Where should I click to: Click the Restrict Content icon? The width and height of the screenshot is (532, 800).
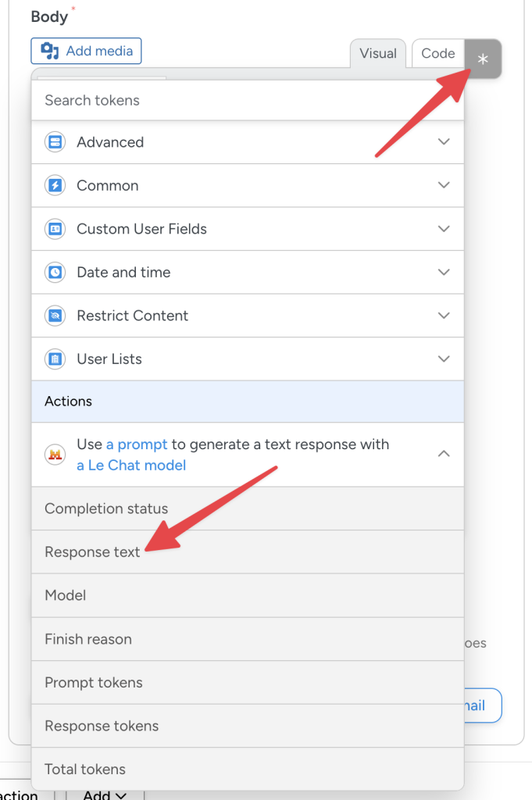click(55, 316)
